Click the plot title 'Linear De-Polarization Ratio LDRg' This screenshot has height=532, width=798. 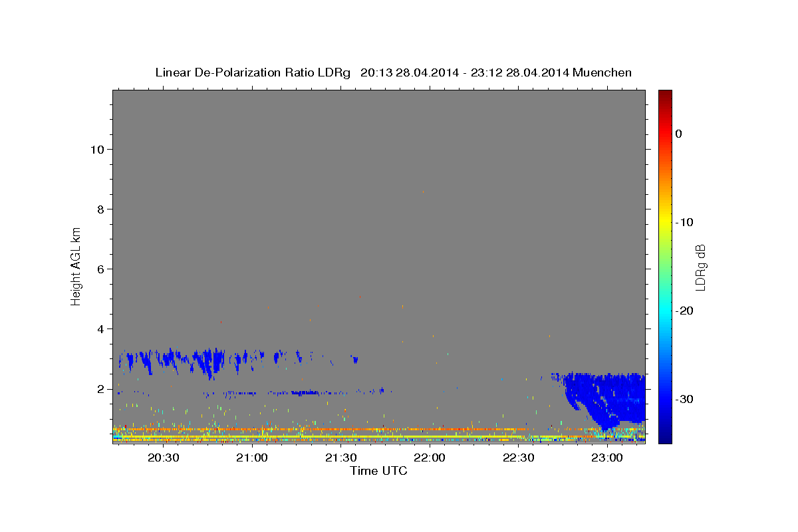pyautogui.click(x=252, y=72)
